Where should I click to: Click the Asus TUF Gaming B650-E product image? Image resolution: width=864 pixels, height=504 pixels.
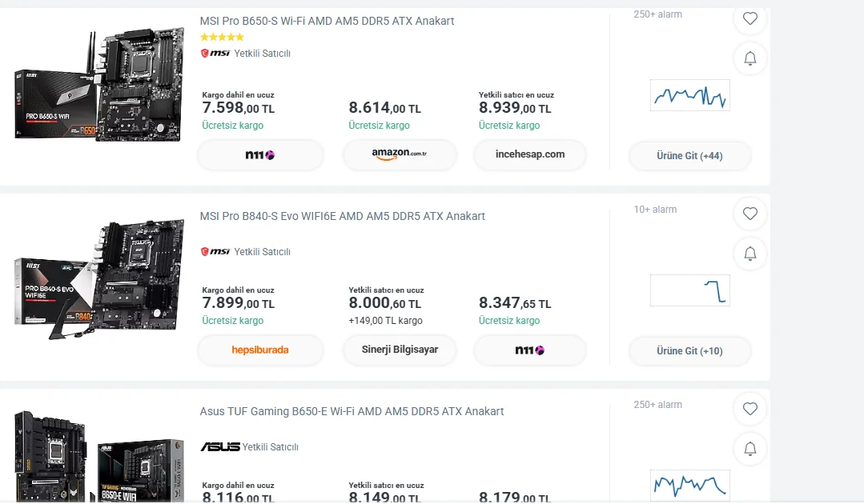(99, 457)
